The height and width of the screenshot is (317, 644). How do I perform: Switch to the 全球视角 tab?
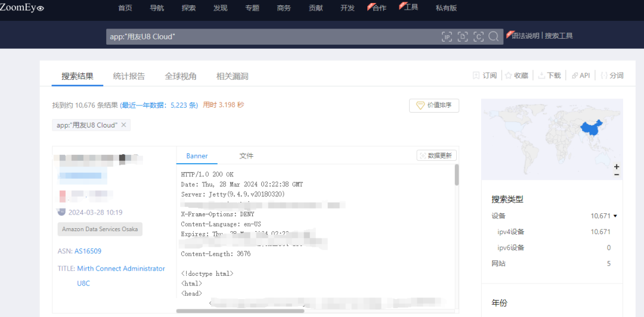[x=181, y=76]
